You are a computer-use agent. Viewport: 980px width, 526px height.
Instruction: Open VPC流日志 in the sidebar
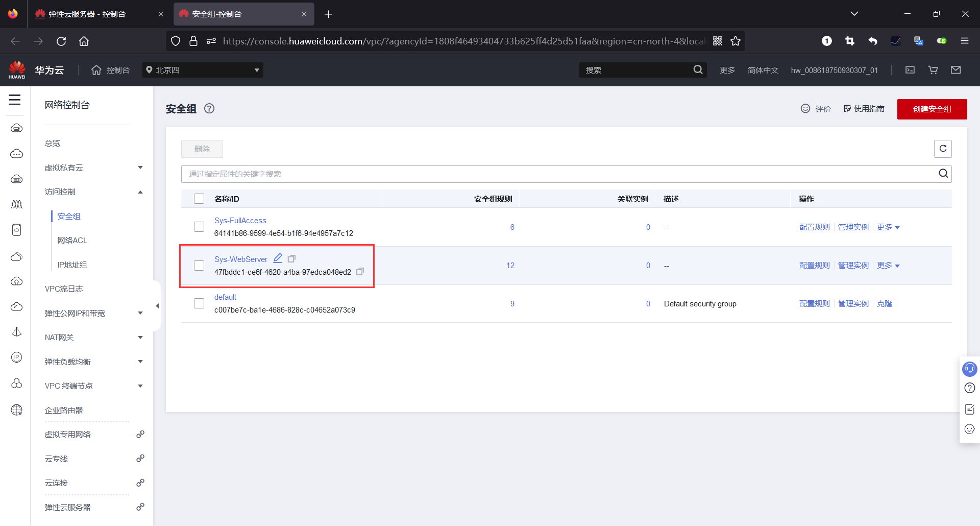click(64, 289)
